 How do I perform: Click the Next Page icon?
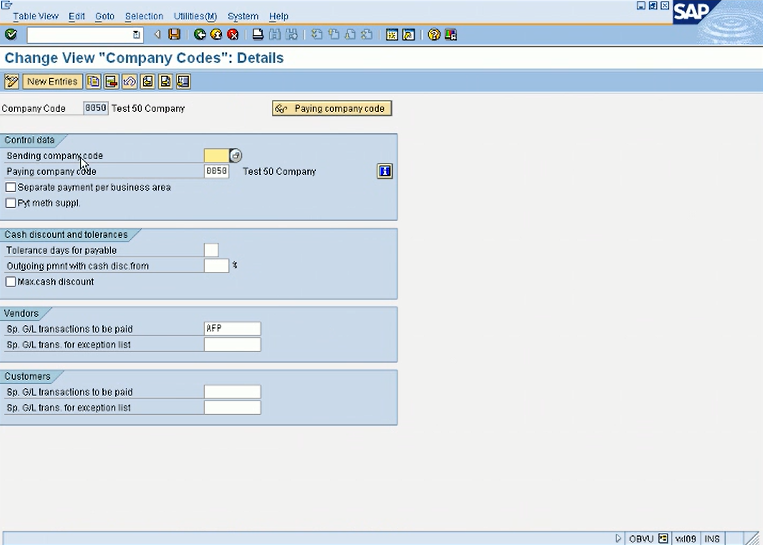tap(350, 35)
